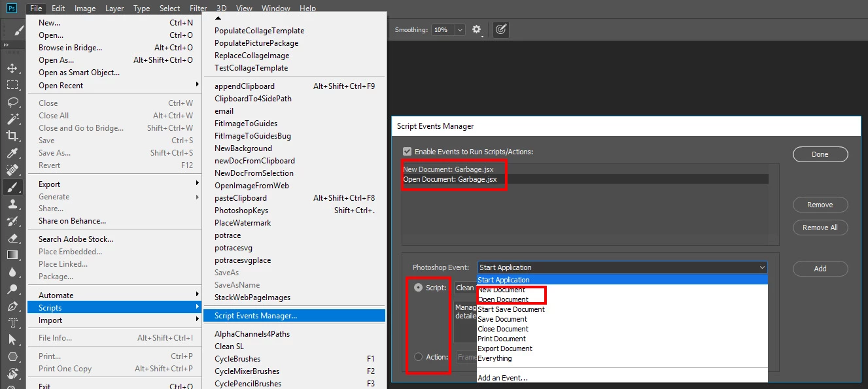This screenshot has width=868, height=389.
Task: Click the Photoshop Ps logo icon
Action: click(11, 8)
